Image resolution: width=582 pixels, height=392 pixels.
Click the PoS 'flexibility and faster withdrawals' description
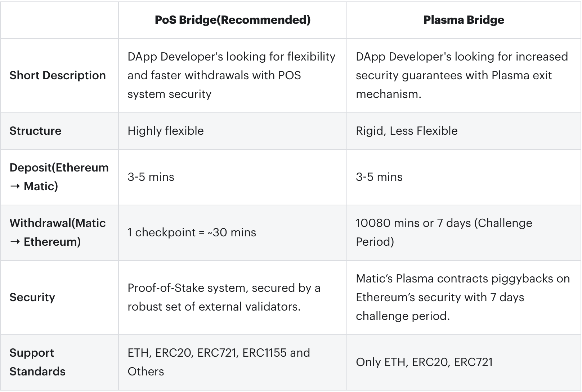pos(231,75)
